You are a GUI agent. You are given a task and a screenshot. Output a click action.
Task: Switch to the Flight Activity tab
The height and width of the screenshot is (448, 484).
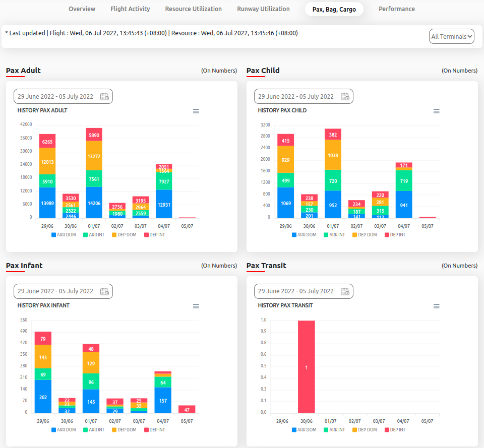tap(130, 9)
